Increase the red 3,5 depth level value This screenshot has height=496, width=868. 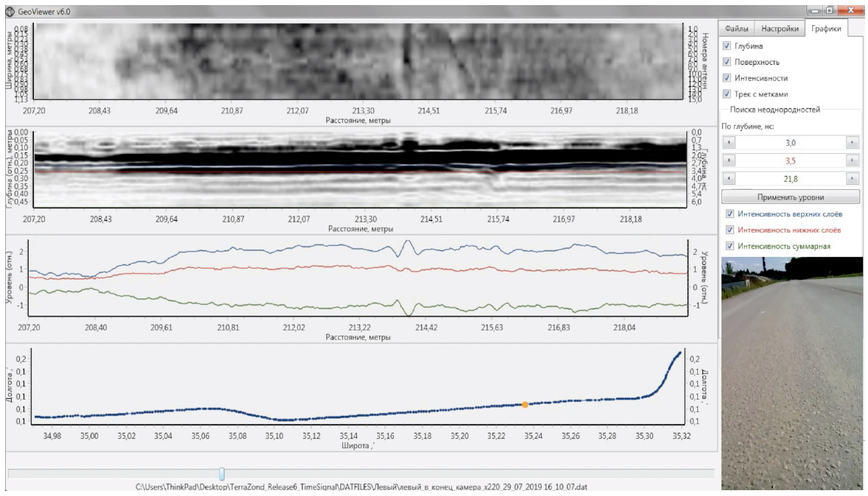pos(853,160)
